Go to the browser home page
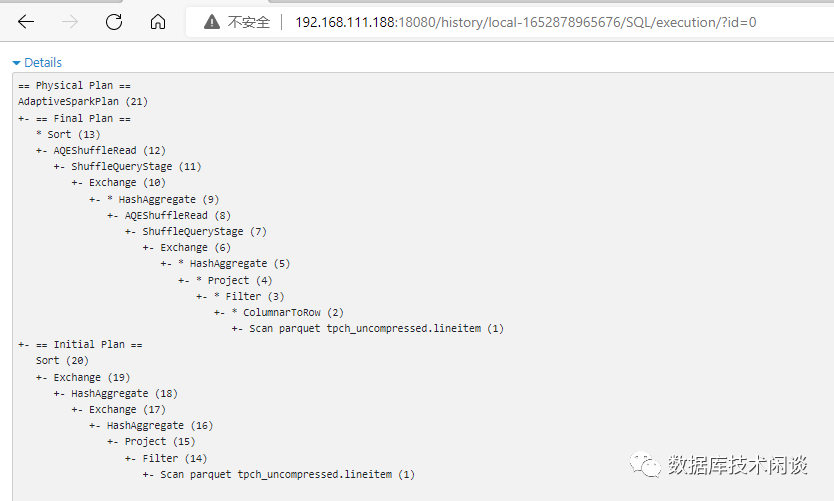Image resolution: width=834 pixels, height=501 pixels. [157, 22]
